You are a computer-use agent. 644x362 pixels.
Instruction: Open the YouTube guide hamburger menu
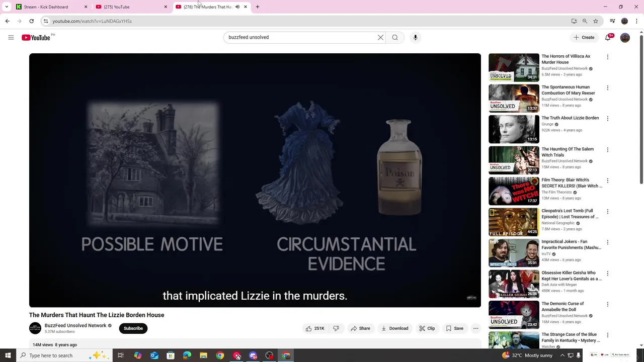(x=11, y=37)
